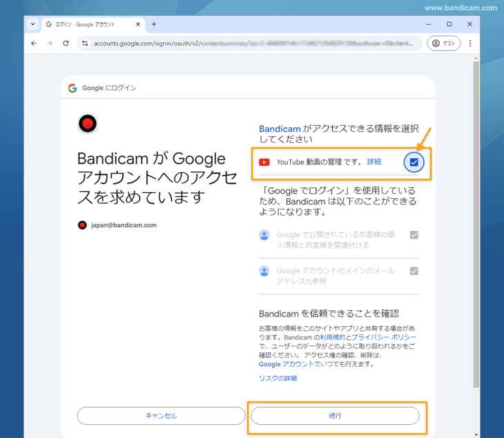Maximize the Chrome window
504x438 pixels.
[449, 24]
